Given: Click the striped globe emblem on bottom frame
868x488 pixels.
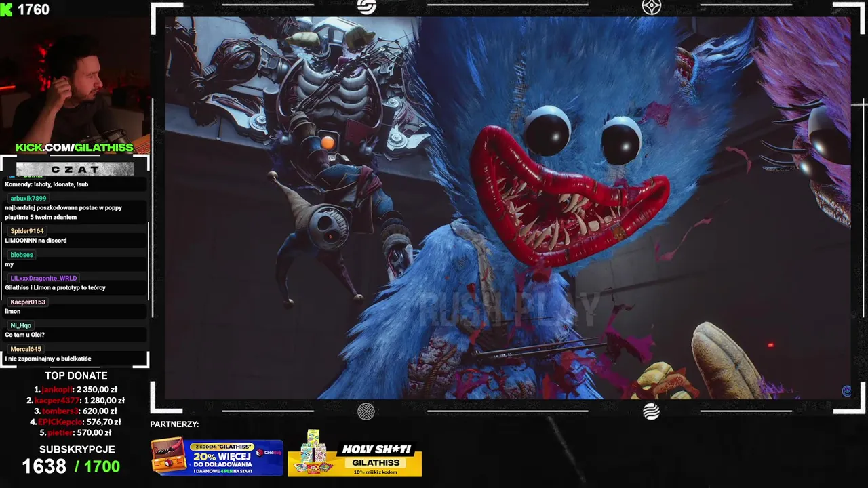Looking at the screenshot, I should click(651, 411).
